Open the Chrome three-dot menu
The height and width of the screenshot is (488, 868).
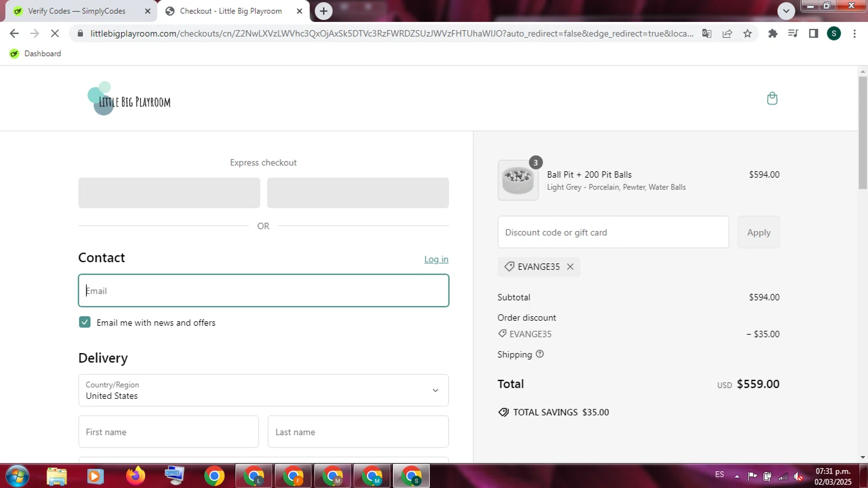pyautogui.click(x=854, y=34)
